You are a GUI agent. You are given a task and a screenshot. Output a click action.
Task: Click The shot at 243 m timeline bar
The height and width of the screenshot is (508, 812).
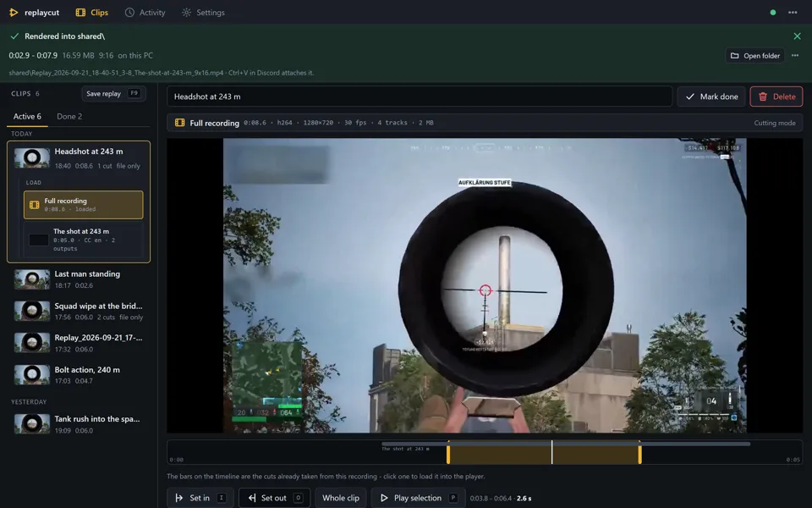566,444
